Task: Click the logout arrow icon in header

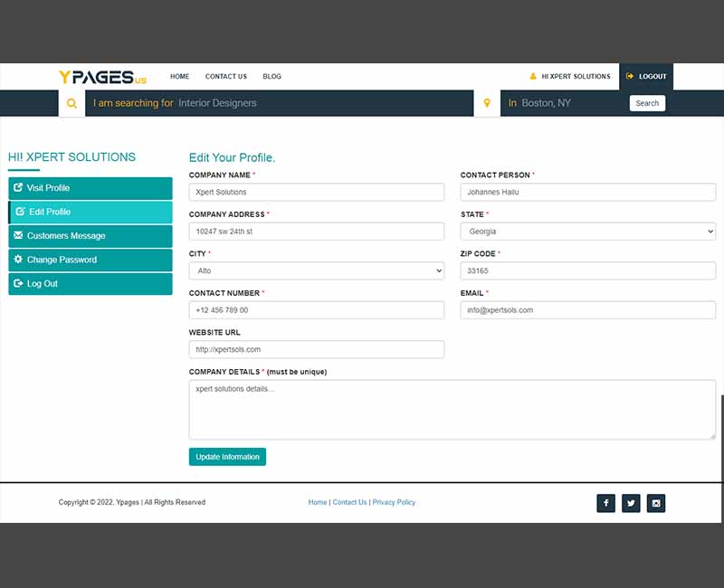Action: [629, 76]
